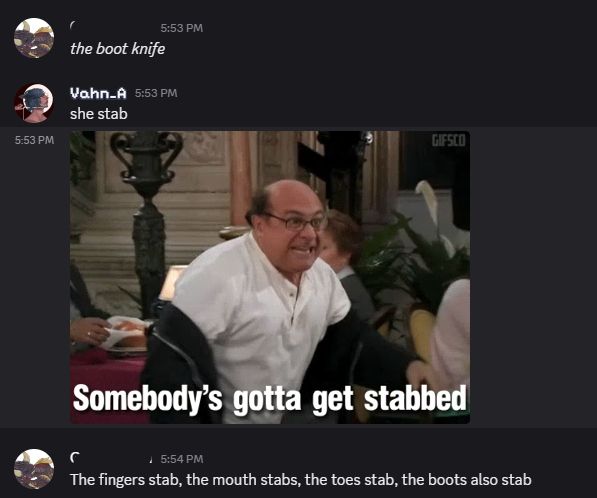Image resolution: width=597 pixels, height=498 pixels.
Task: Click the avatar beside the 5:54 PM message
Action: click(34, 469)
